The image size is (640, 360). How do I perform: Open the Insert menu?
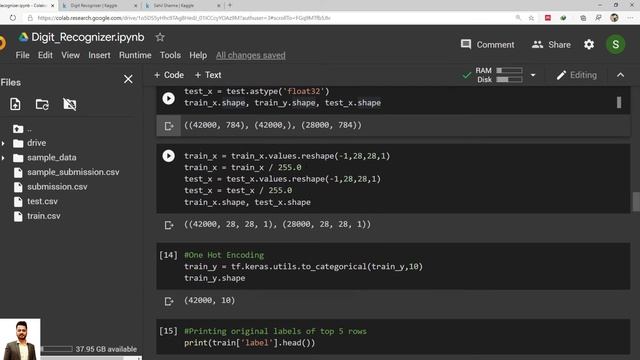point(99,55)
